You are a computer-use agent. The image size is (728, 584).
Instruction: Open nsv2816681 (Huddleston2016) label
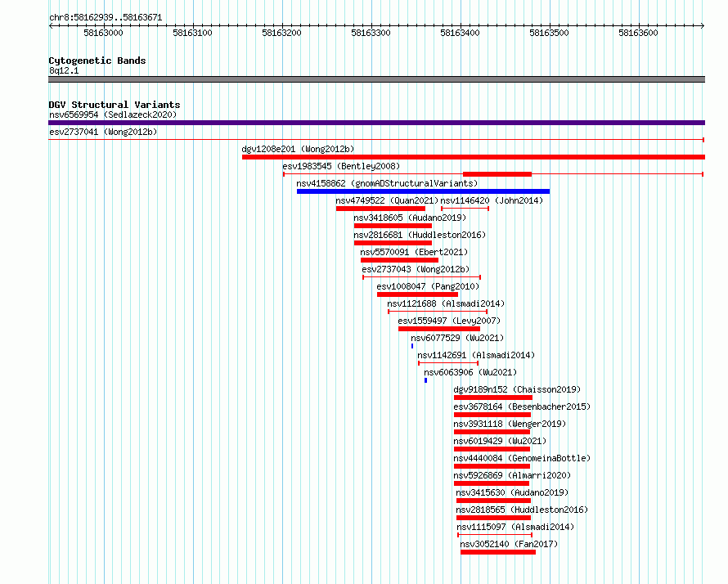click(x=420, y=235)
